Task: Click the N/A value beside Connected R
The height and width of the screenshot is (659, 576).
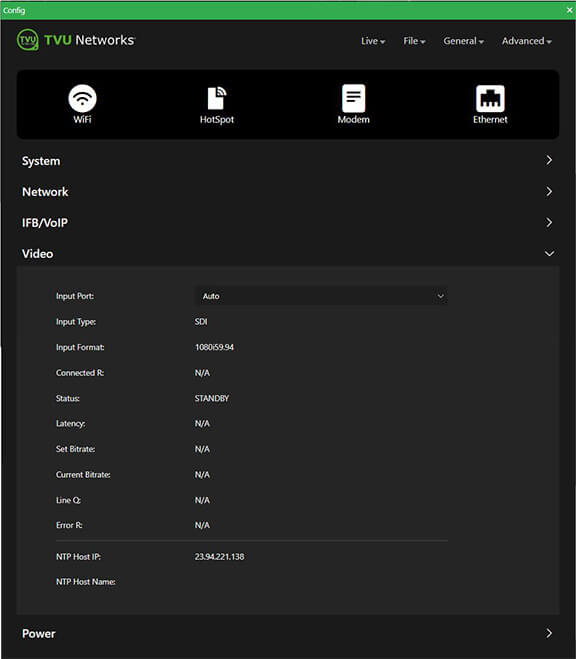Action: click(202, 373)
